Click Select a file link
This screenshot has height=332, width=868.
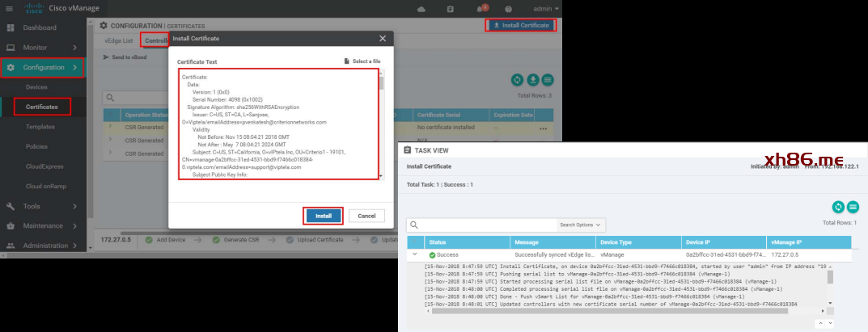click(x=362, y=61)
